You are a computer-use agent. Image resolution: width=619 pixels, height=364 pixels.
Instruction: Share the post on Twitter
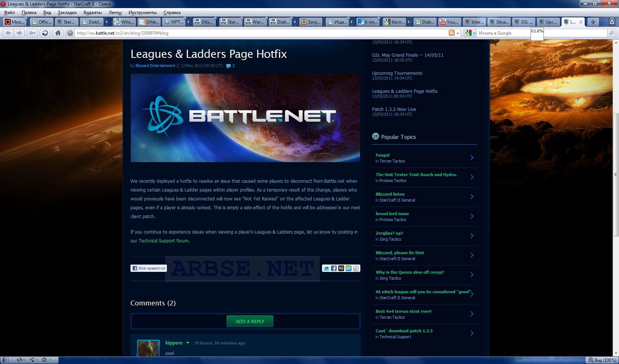click(326, 268)
